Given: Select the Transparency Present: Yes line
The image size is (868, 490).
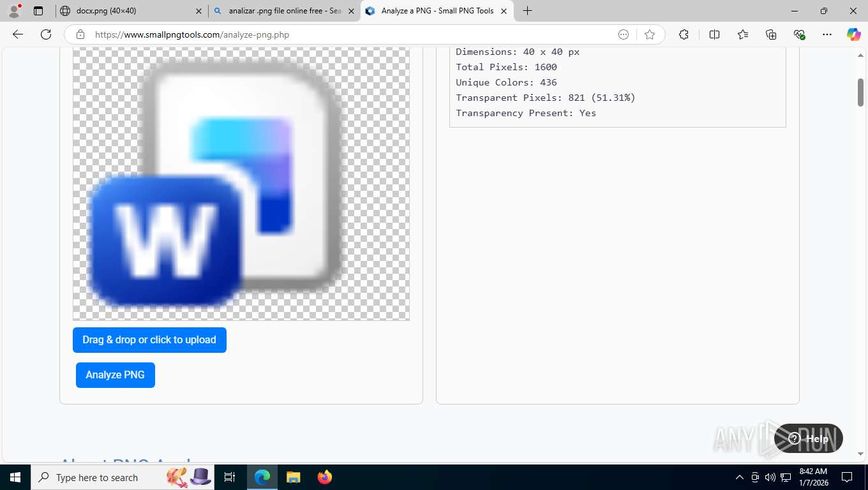Looking at the screenshot, I should (x=526, y=113).
